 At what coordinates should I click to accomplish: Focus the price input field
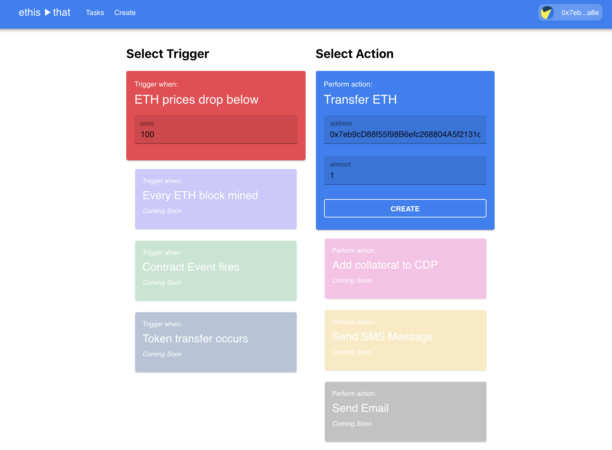[216, 134]
